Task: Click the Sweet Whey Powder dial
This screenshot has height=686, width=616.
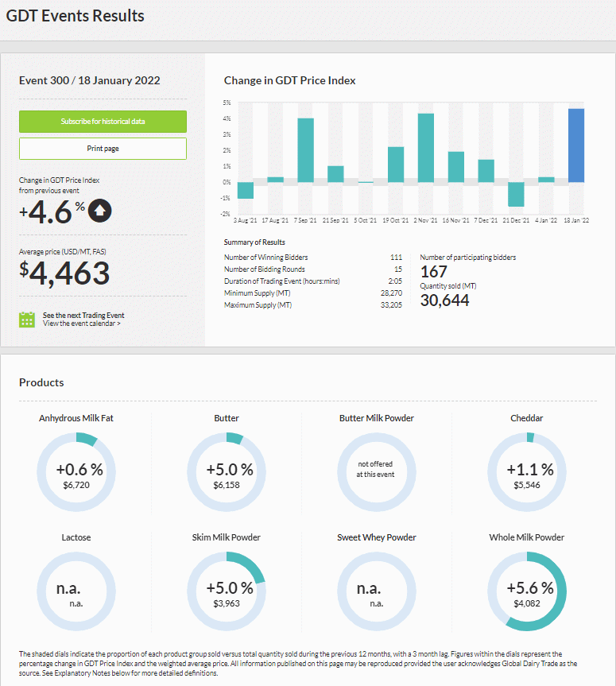Action: tap(376, 591)
